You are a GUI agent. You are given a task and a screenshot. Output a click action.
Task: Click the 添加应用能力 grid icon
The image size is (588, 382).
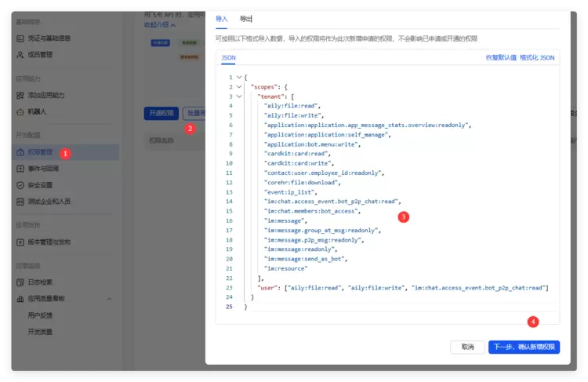(20, 95)
